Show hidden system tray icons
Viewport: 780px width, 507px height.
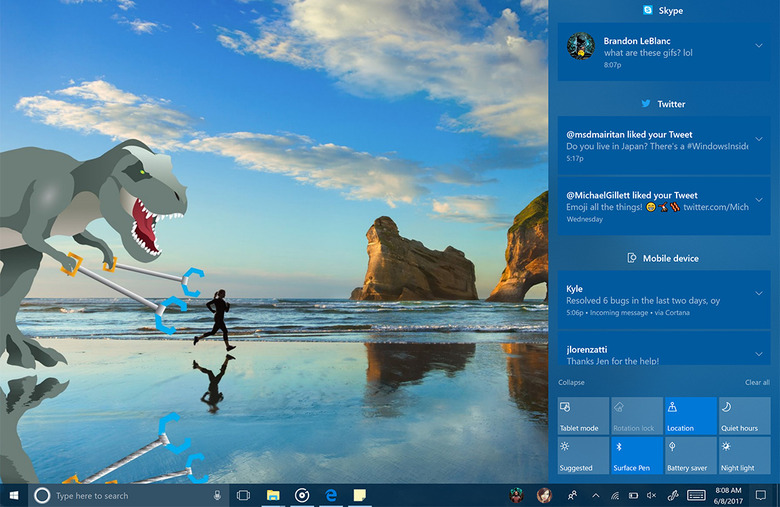pos(596,495)
